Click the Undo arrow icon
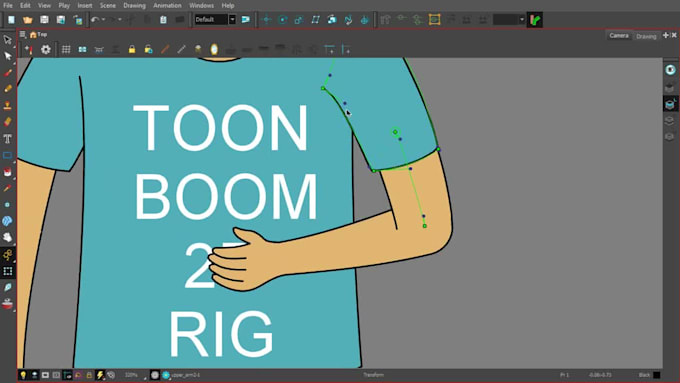Viewport: 680px width, 383px height. [95, 20]
